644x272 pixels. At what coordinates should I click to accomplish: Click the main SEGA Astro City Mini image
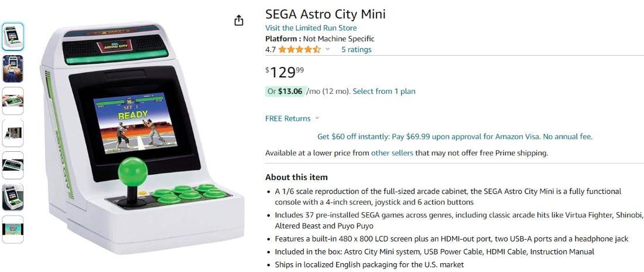(x=143, y=138)
